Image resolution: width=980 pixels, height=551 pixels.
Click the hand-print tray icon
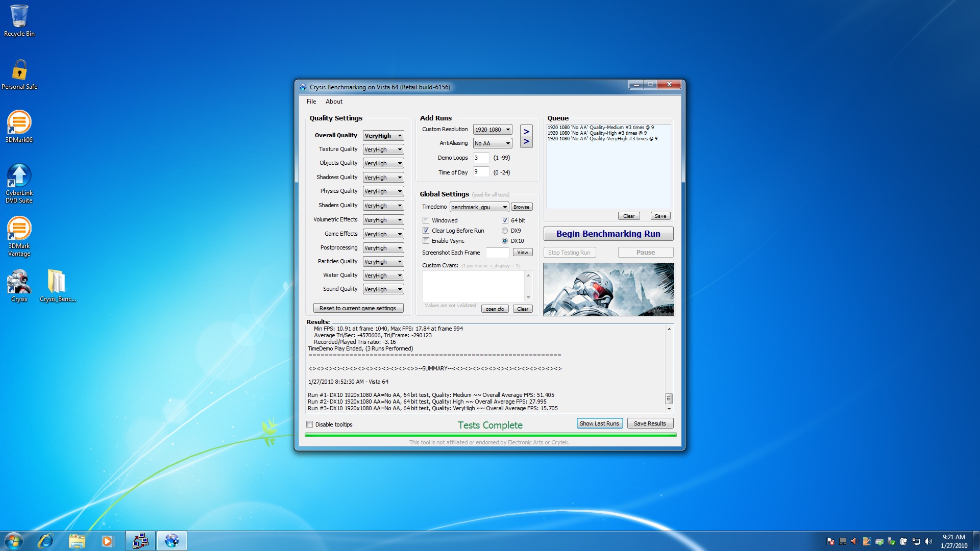point(867,541)
